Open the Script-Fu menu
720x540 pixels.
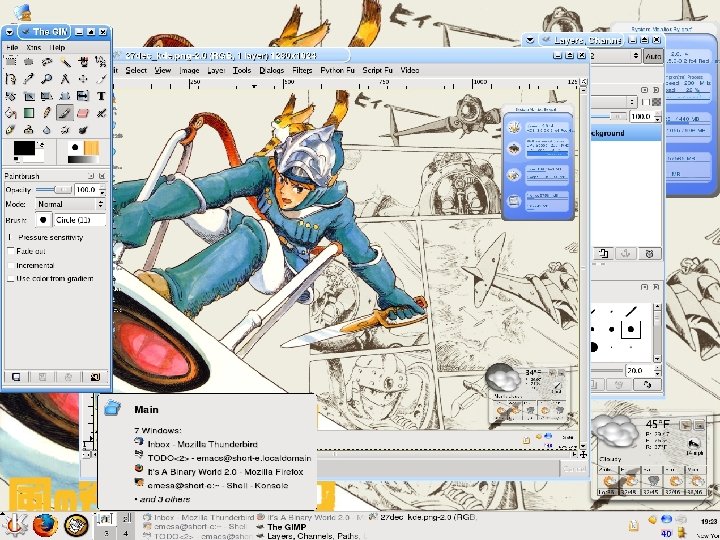pyautogui.click(x=377, y=70)
